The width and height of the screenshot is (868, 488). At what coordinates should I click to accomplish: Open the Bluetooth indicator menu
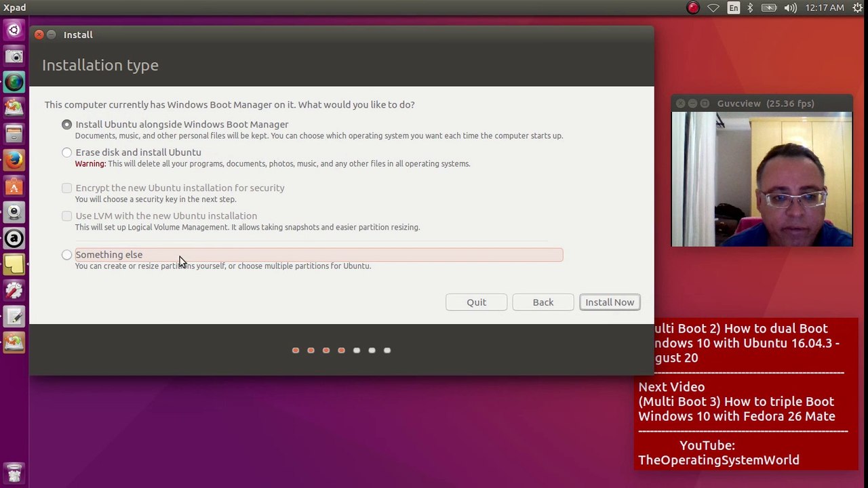coord(750,8)
